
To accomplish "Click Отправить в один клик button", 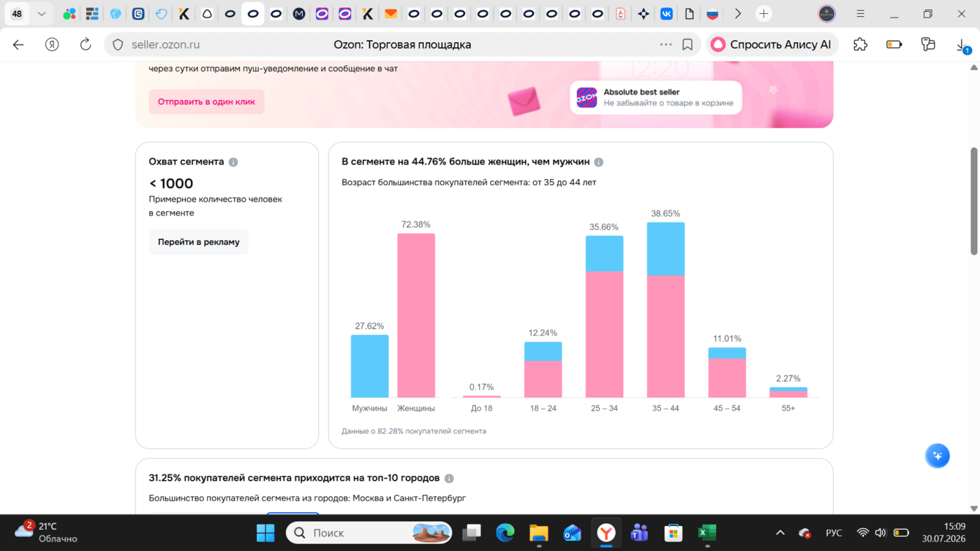I will (x=206, y=102).
